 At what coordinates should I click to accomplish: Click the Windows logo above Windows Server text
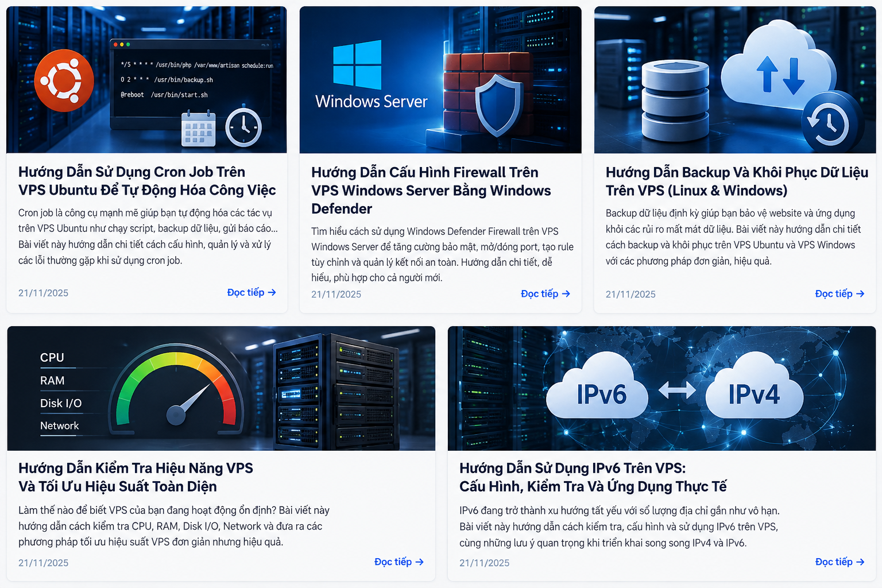tap(357, 64)
